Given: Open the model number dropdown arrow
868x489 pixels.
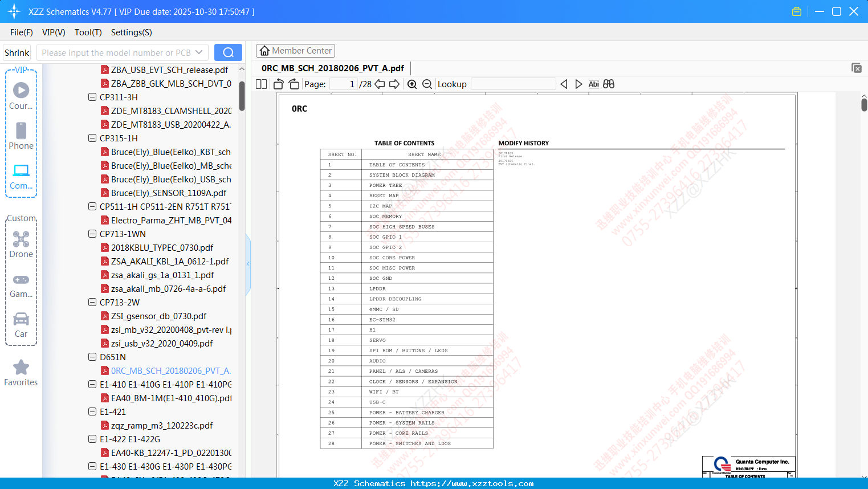Looking at the screenshot, I should coord(199,52).
